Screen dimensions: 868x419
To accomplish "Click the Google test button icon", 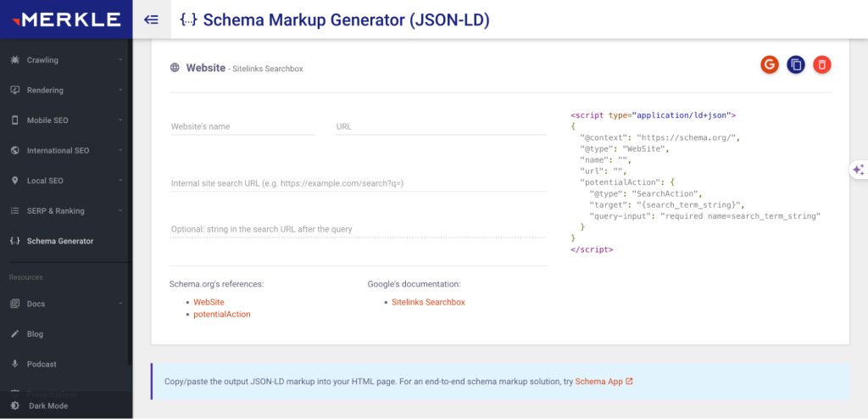I will click(770, 64).
